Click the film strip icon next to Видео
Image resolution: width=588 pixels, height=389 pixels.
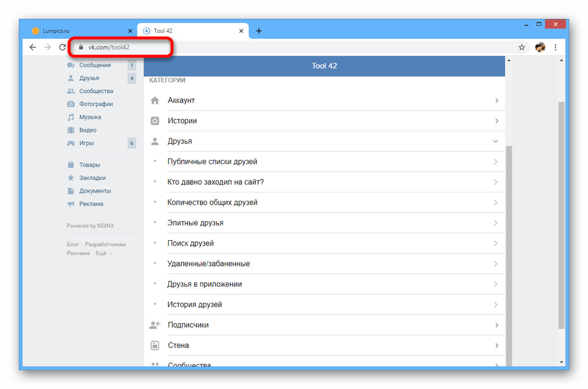tap(71, 130)
